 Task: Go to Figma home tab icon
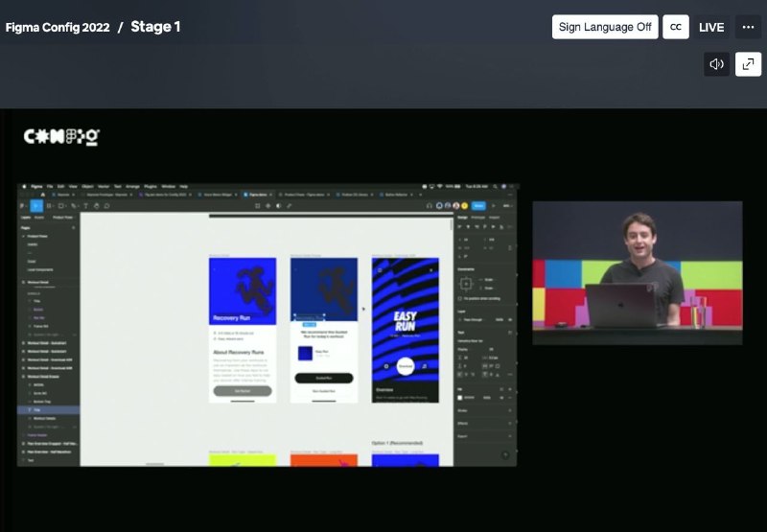[42, 195]
